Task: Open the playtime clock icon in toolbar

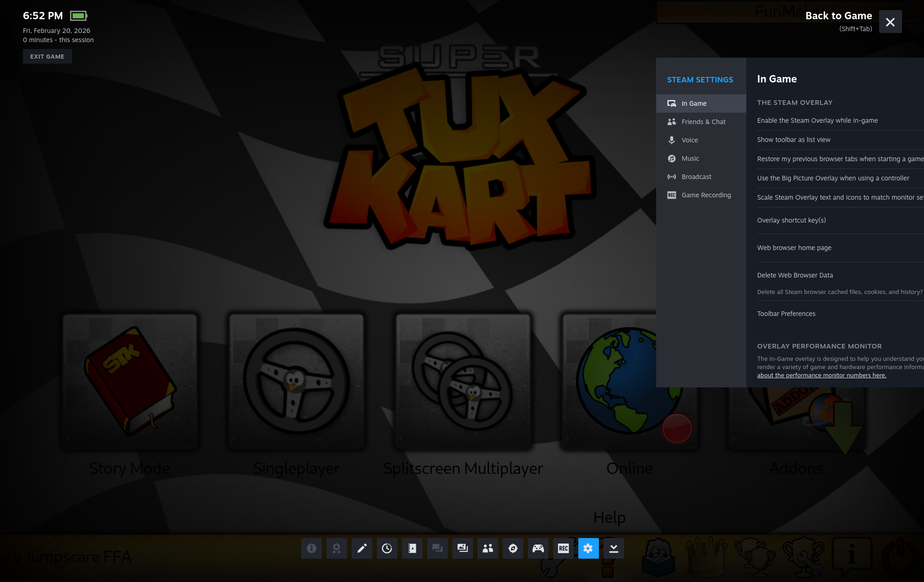Action: (x=387, y=548)
